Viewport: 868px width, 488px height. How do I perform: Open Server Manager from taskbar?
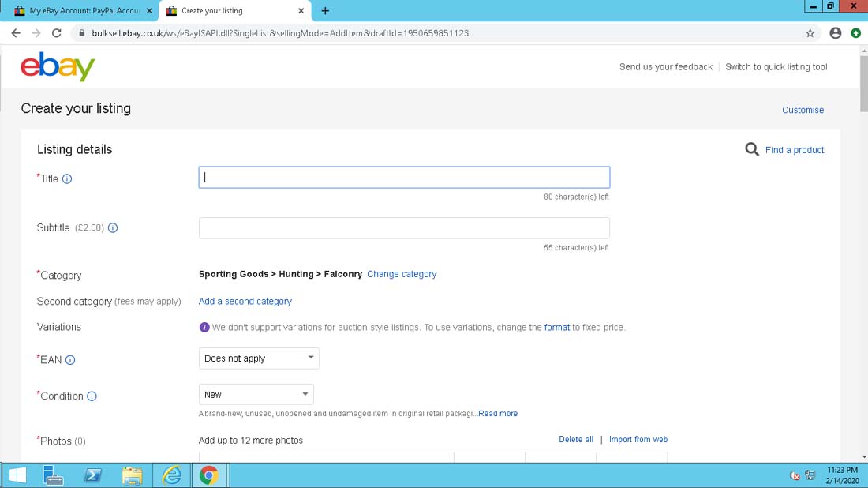tap(53, 475)
